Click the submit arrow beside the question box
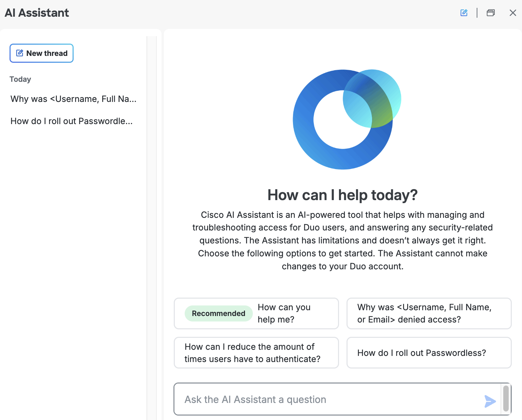The image size is (522, 420). click(490, 401)
